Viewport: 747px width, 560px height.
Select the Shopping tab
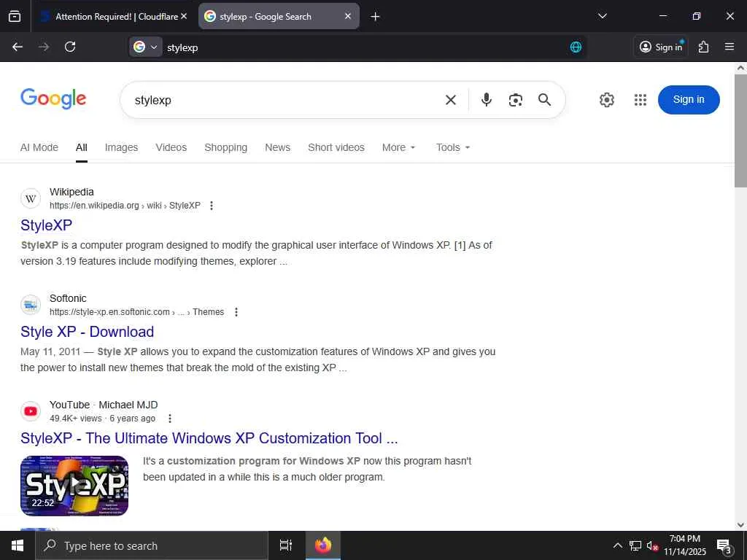226,147
